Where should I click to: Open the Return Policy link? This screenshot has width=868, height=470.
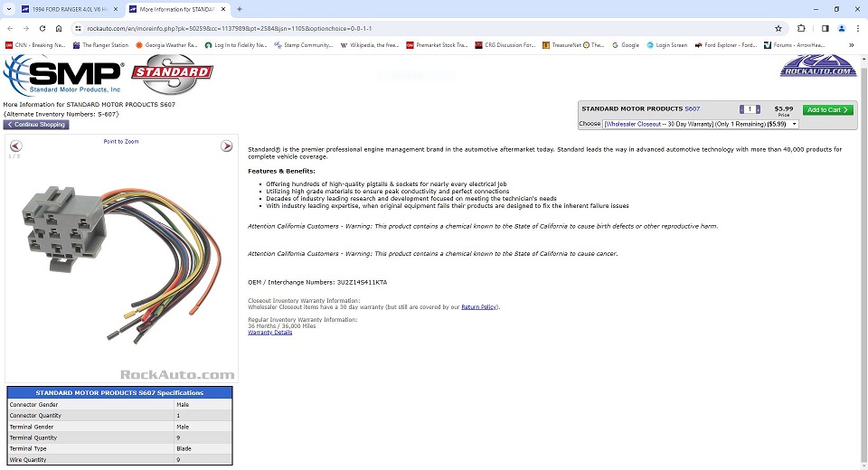(479, 306)
